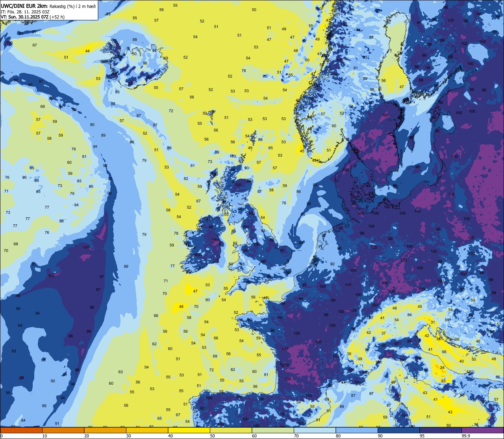
Task: Pick the amber 30–40 legend swatch
Action: pyautogui.click(x=147, y=430)
